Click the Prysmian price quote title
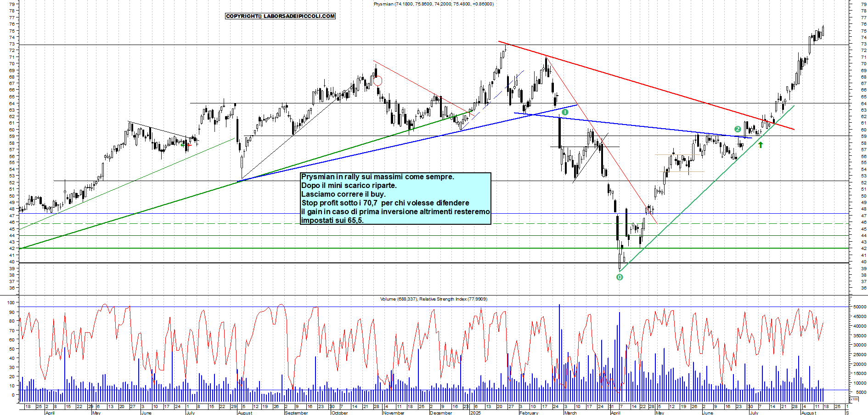 (x=434, y=4)
